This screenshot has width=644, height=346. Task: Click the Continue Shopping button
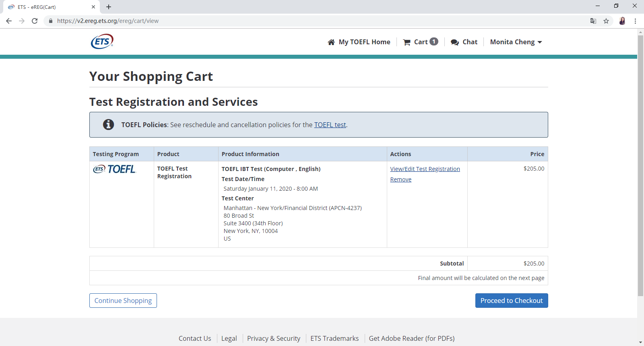pos(123,301)
